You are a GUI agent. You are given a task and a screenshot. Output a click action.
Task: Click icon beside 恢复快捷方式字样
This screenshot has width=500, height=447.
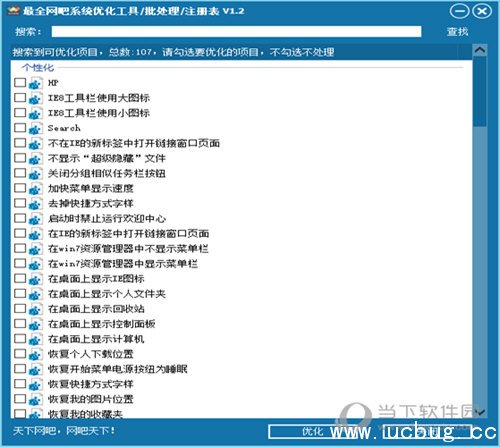point(36,384)
